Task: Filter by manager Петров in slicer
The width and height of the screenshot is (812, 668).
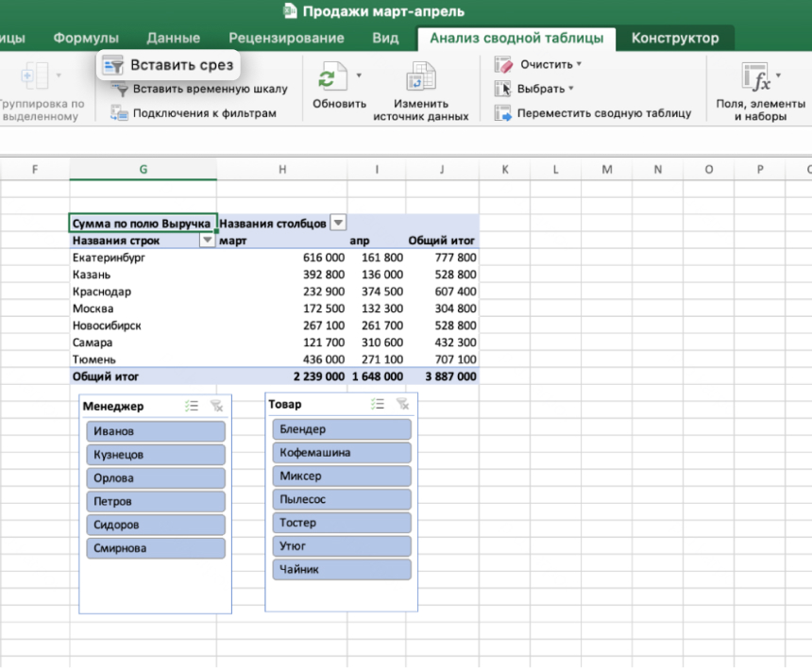Action: pyautogui.click(x=156, y=501)
